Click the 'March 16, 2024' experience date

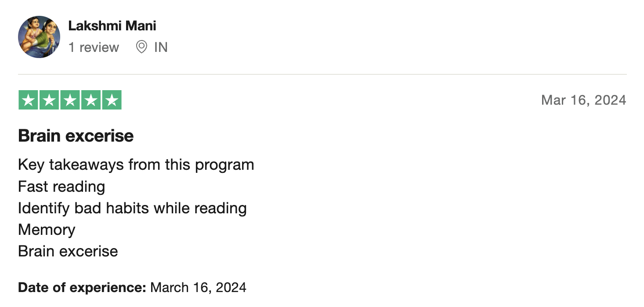coord(199,288)
